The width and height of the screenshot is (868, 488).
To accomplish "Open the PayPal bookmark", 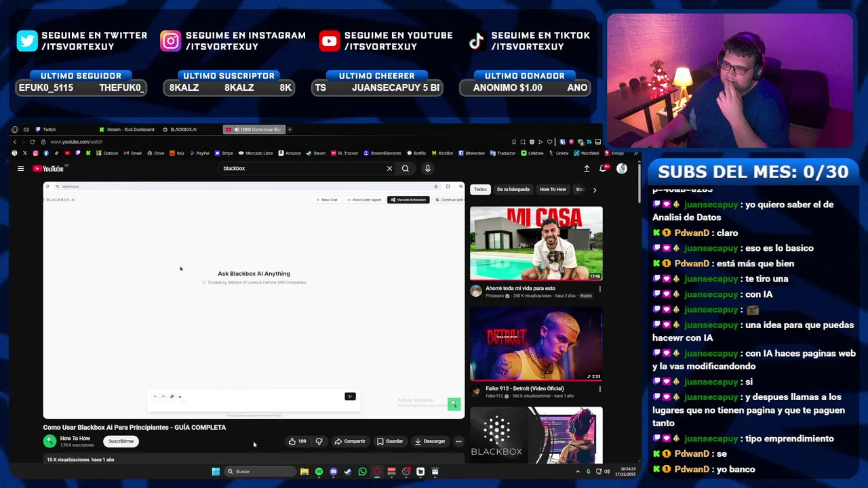I will point(199,153).
